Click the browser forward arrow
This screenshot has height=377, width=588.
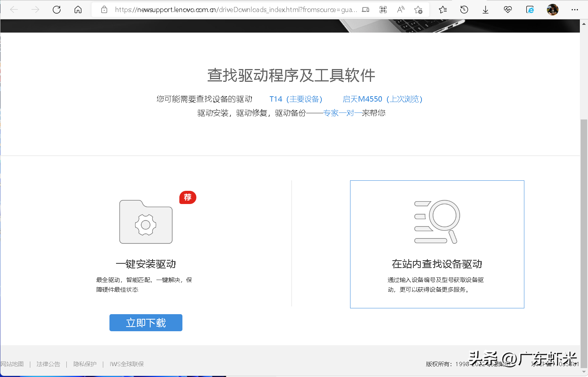pyautogui.click(x=35, y=10)
